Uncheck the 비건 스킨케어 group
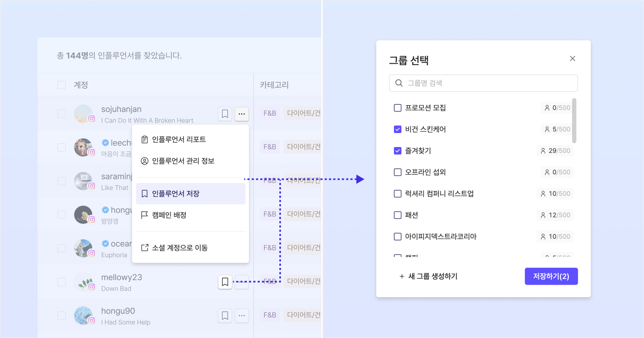Image resolution: width=644 pixels, height=338 pixels. click(x=397, y=129)
